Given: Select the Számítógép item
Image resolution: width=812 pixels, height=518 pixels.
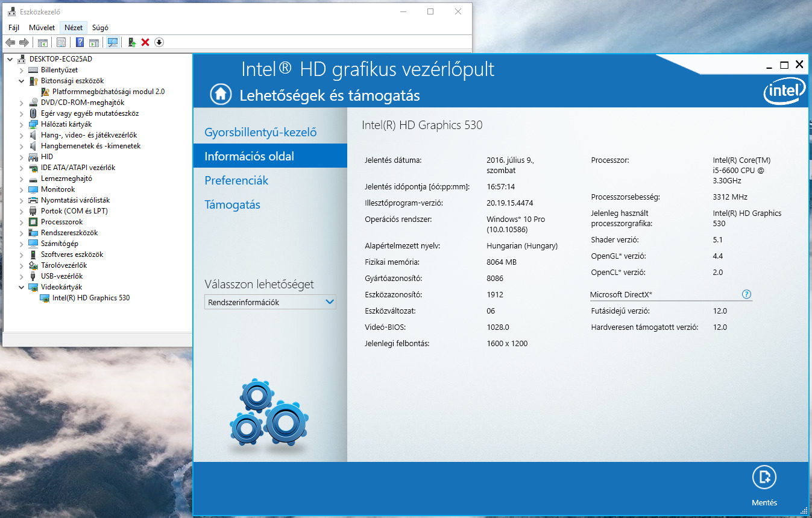Looking at the screenshot, I should click(59, 244).
